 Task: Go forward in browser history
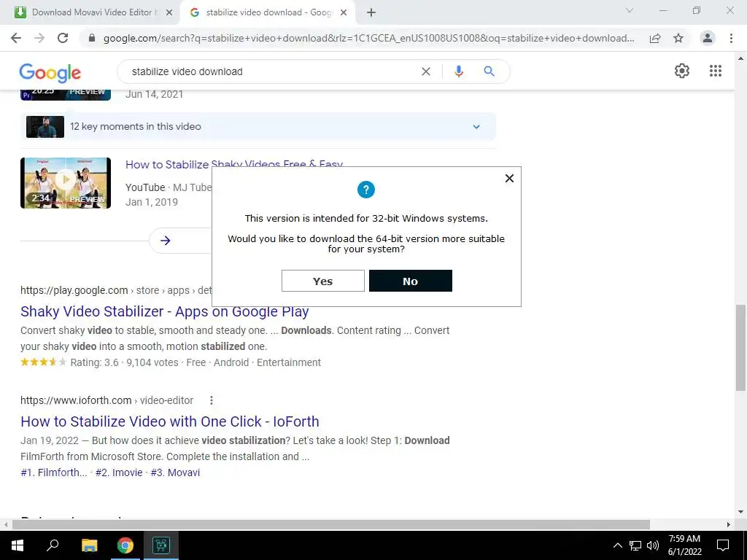(x=39, y=38)
